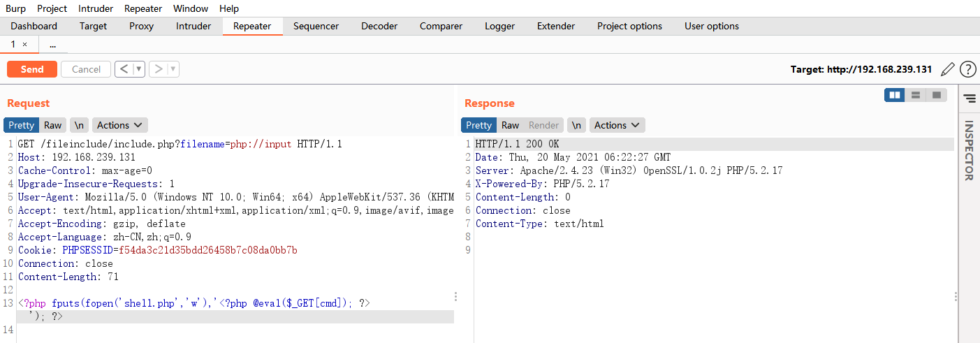
Task: Open the Help menu
Action: point(229,8)
